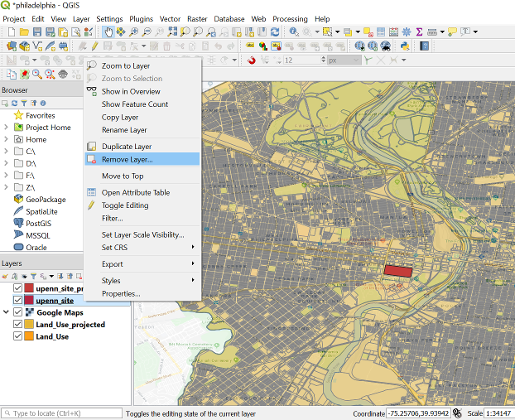This screenshot has height=420, width=515.
Task: Click the PostGIS elephant icon in Browser
Action: pyautogui.click(x=18, y=223)
